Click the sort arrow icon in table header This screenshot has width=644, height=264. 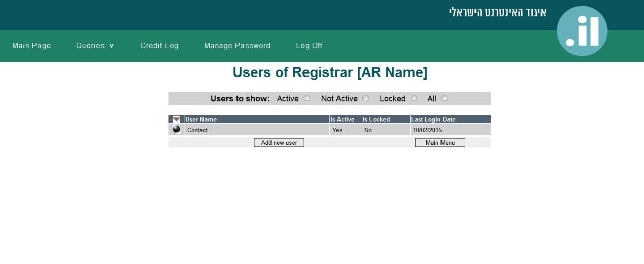click(x=176, y=119)
